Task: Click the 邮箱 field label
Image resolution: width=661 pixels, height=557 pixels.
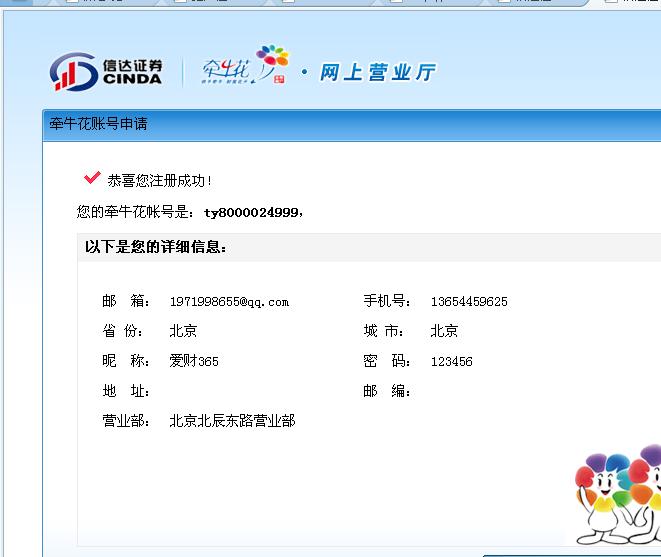Action: (x=126, y=301)
